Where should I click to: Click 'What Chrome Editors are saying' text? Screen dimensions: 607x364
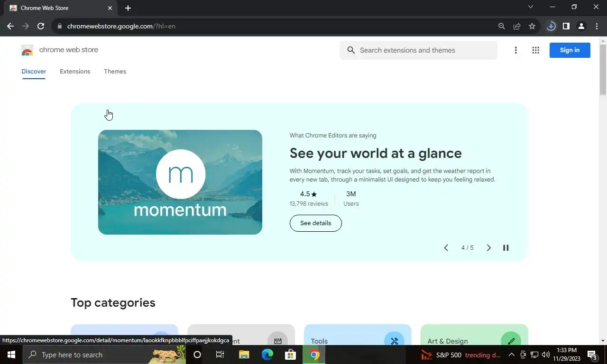point(333,136)
